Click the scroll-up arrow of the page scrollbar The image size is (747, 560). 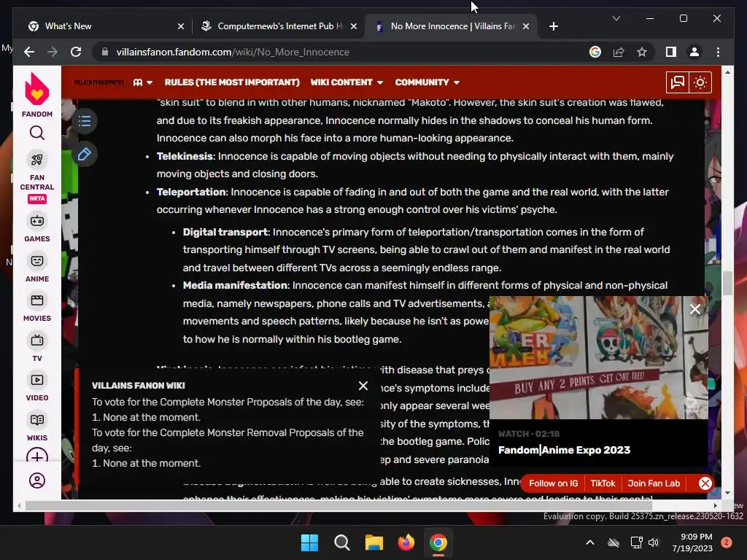coord(727,72)
